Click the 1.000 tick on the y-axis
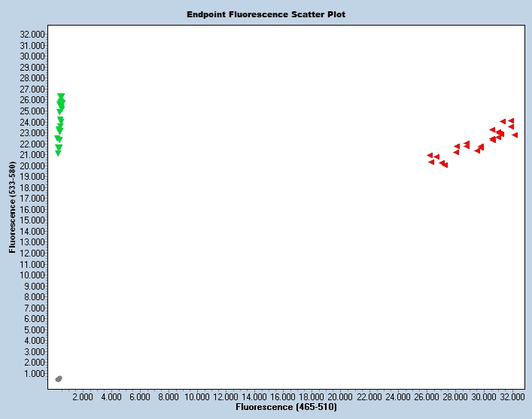The image size is (532, 419). tap(35, 374)
